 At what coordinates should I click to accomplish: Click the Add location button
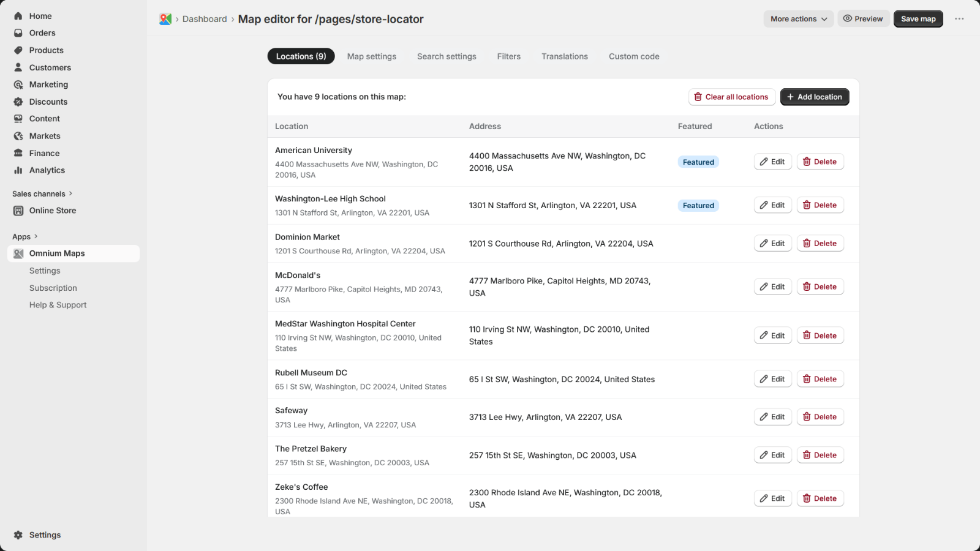coord(815,97)
